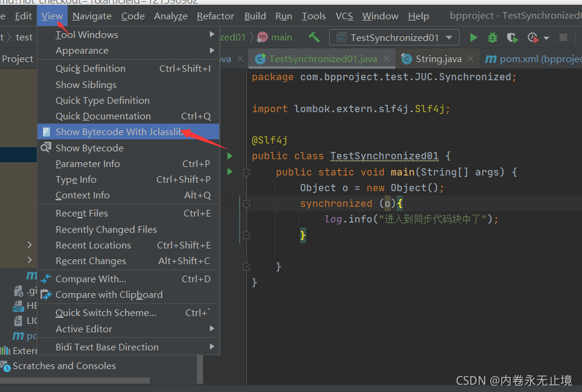Click the main method run gutter arrow
582x392 pixels.
pyautogui.click(x=230, y=172)
